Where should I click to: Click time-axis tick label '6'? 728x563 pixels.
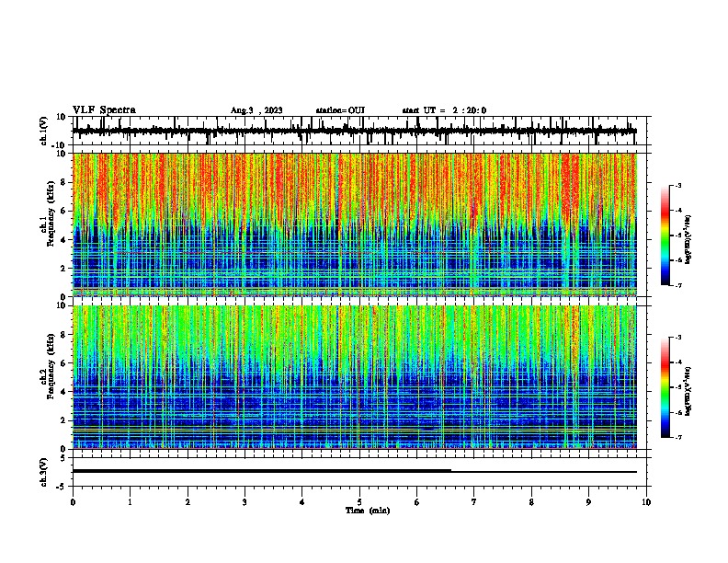(x=417, y=502)
